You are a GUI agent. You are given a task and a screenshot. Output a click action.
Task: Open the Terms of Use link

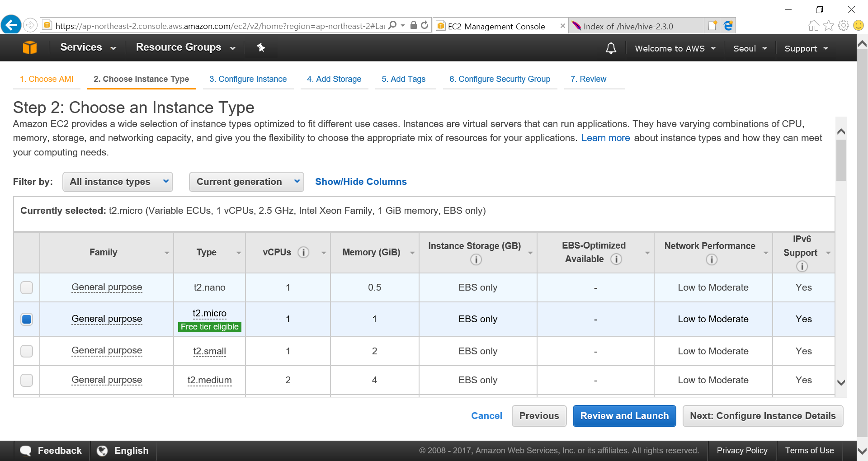809,451
